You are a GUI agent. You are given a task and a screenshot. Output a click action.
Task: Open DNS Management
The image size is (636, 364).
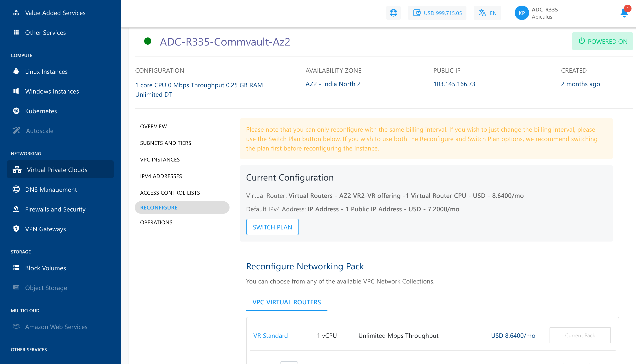coord(51,190)
